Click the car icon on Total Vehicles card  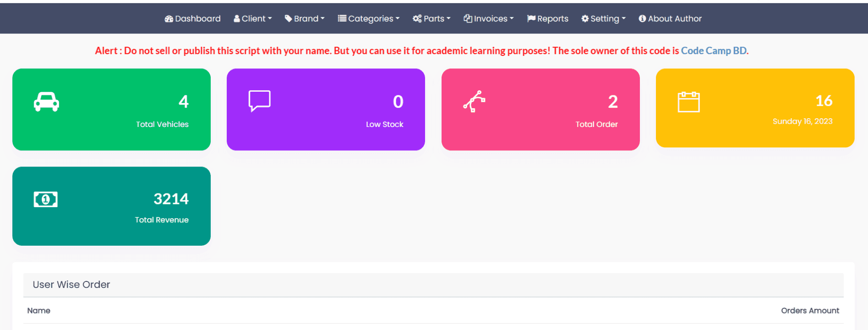click(46, 102)
